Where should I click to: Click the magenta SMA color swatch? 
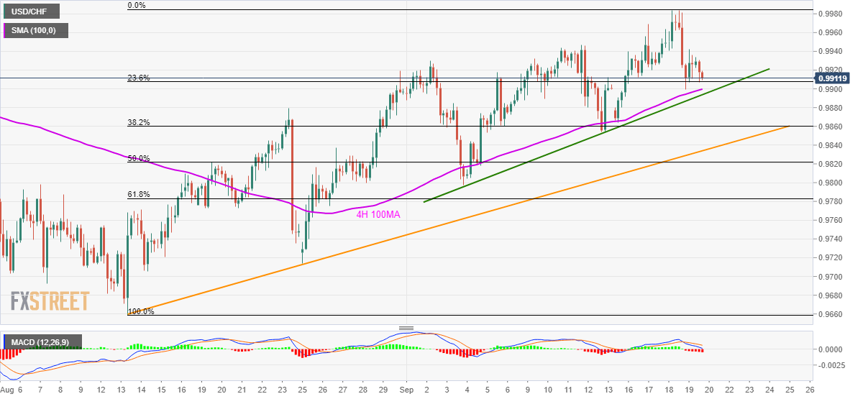click(x=5, y=31)
